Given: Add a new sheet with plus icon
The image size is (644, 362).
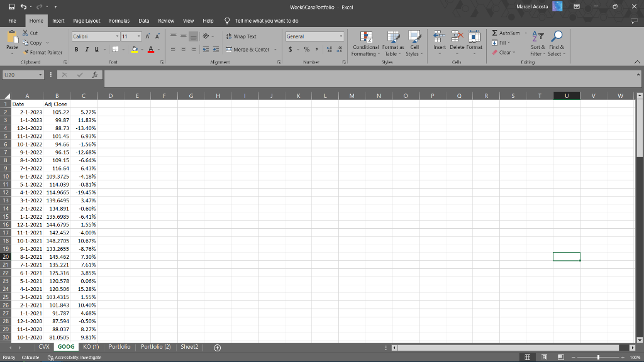Looking at the screenshot, I should [x=217, y=348].
